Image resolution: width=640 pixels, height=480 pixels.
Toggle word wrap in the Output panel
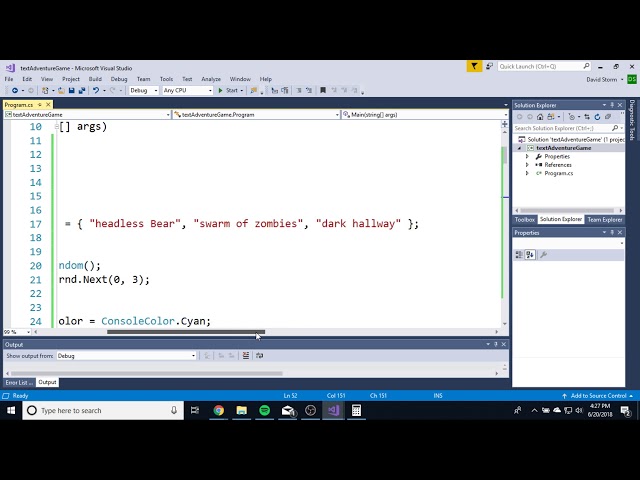pos(260,356)
